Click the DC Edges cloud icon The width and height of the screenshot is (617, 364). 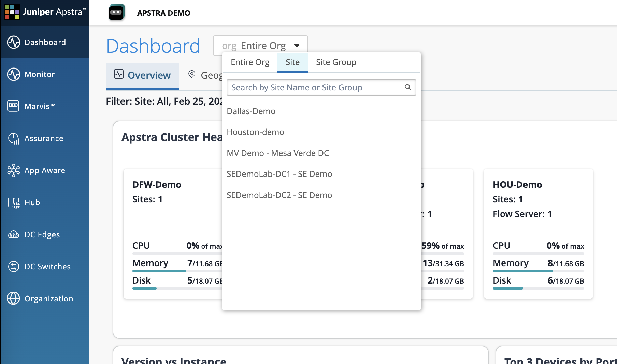14,234
